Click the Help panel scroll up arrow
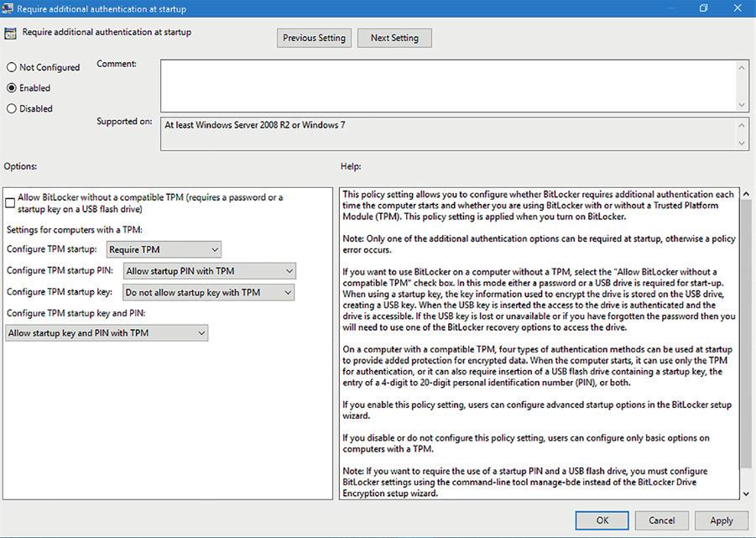Screen dimensions: 756x538 coord(747,194)
